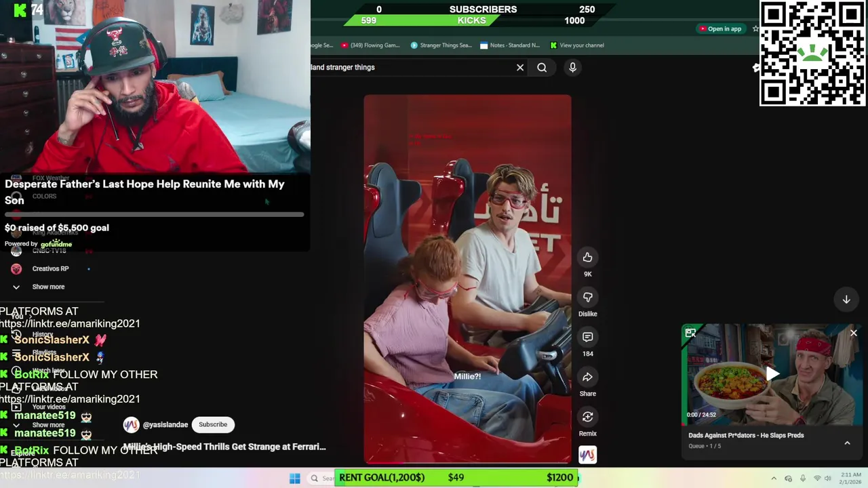
Task: Open Watch later in sidebar
Action: pos(49,371)
